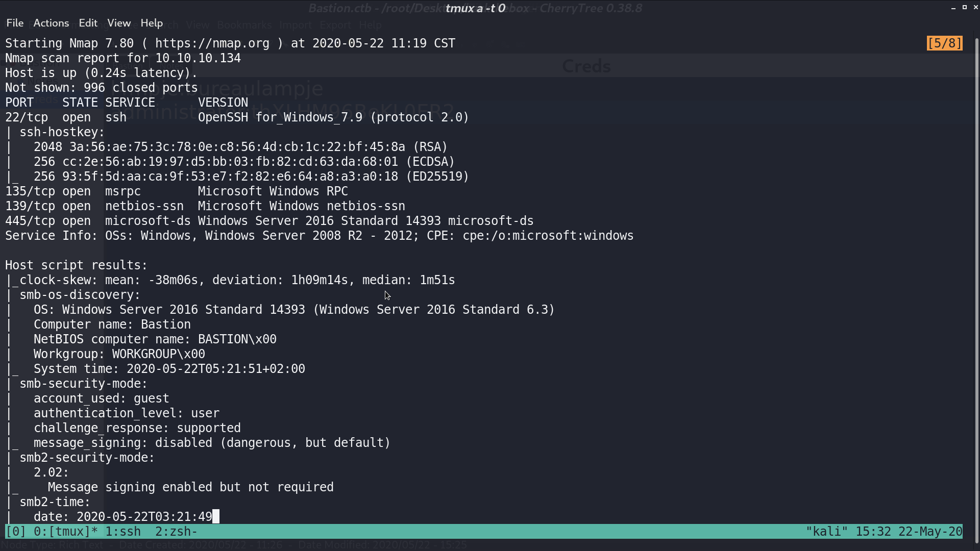Click the terminal cursor after date line
Image resolution: width=980 pixels, height=551 pixels.
coord(216,517)
